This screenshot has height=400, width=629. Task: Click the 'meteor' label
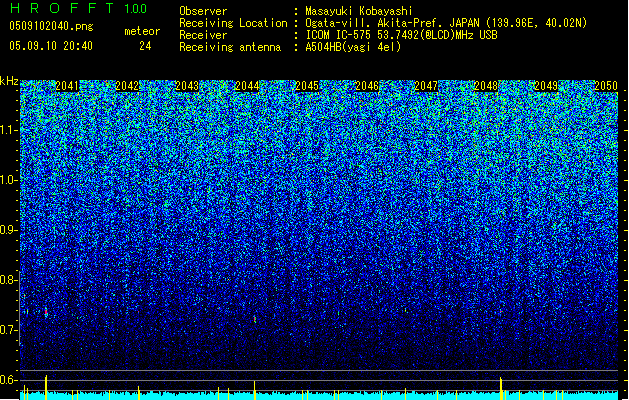(142, 31)
